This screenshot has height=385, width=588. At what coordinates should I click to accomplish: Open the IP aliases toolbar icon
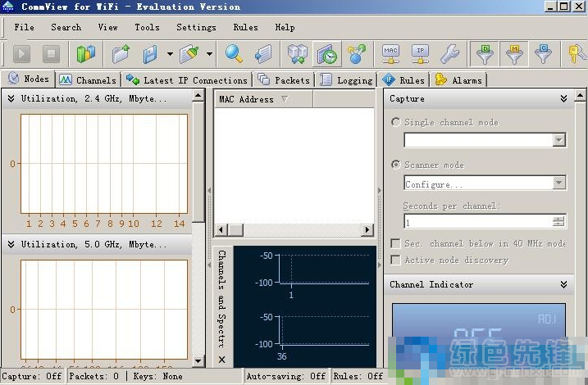pyautogui.click(x=420, y=55)
